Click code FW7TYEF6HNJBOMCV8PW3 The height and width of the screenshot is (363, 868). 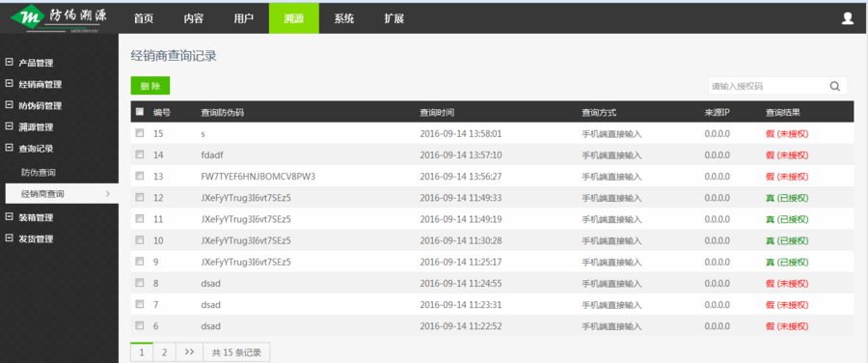click(258, 177)
